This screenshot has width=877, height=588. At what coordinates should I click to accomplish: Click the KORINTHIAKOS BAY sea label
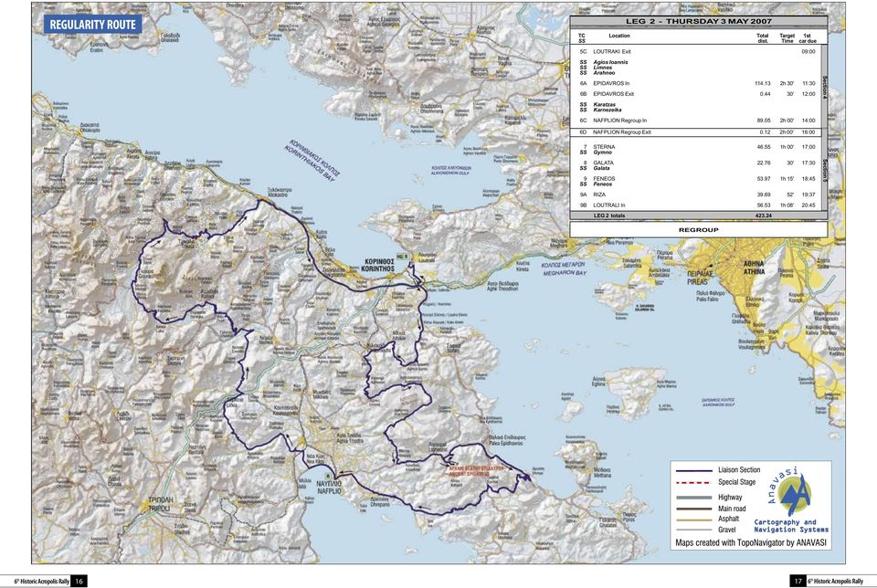(x=312, y=163)
